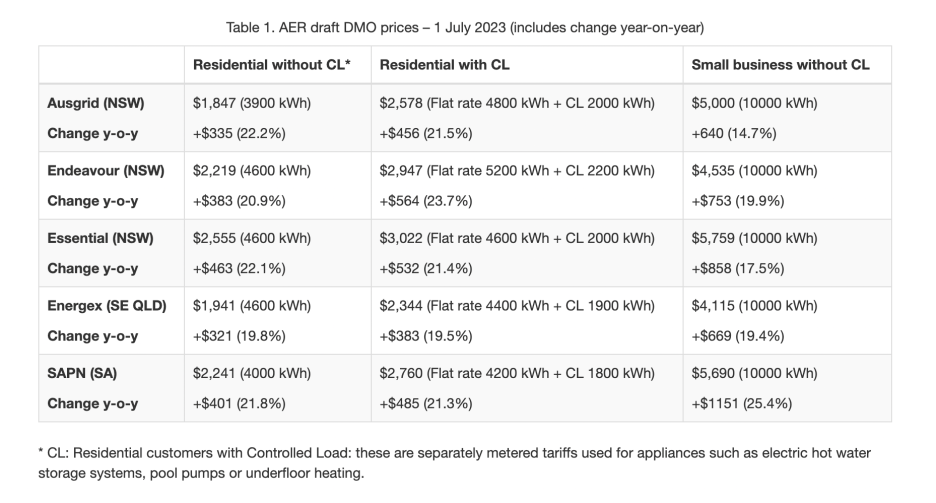
Task: Click the Essential (NSW) row label
Action: 100,238
